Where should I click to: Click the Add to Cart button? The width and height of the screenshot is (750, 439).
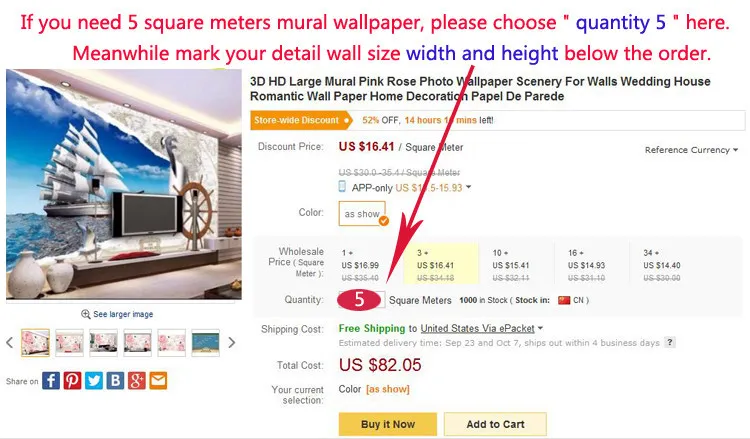tap(495, 424)
